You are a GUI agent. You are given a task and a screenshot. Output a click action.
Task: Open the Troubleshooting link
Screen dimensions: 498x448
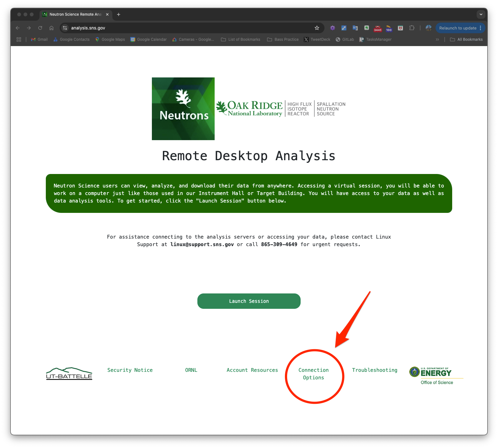pos(374,370)
